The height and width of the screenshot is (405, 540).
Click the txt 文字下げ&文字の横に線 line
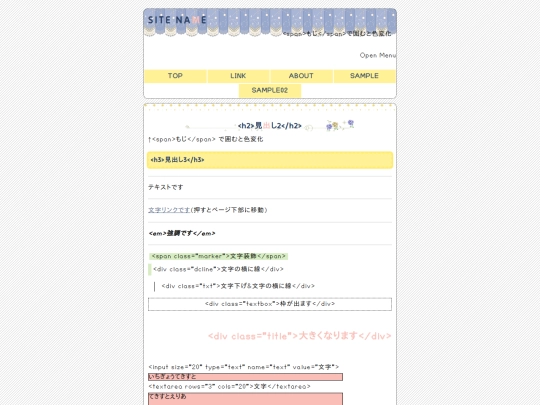click(x=238, y=286)
